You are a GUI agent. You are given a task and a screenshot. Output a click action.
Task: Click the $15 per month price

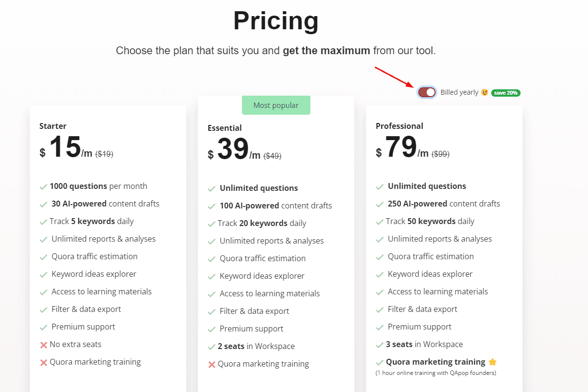65,147
